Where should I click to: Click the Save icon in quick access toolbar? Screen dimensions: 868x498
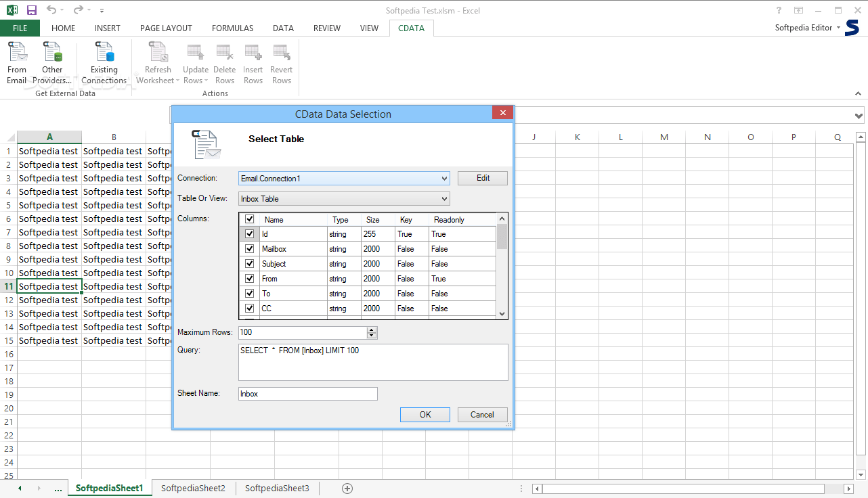pos(32,10)
